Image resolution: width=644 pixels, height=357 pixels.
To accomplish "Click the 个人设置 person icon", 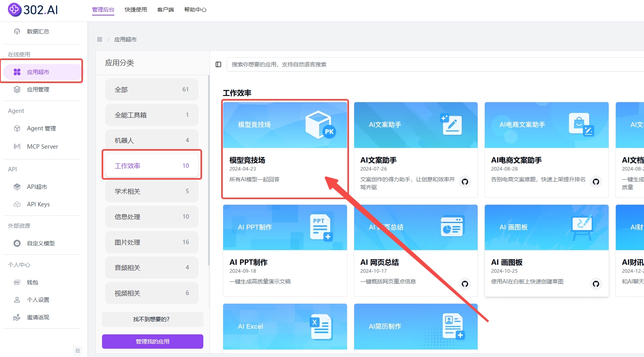I will coord(17,300).
